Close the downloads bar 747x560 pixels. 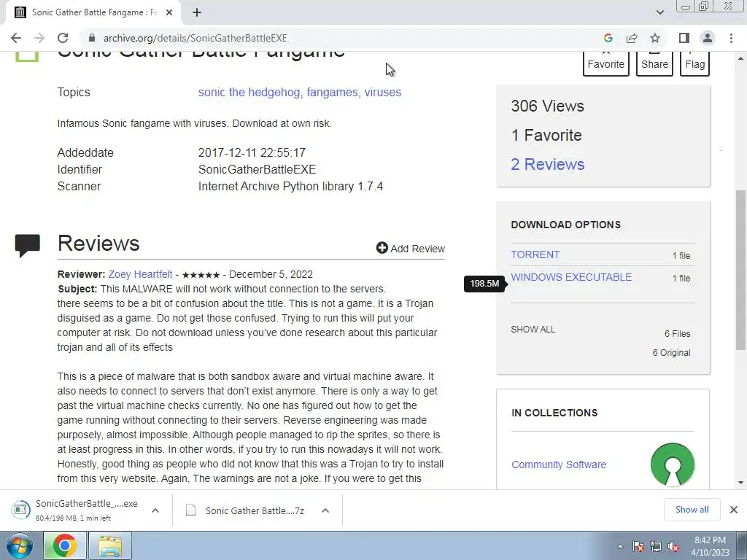coord(734,510)
